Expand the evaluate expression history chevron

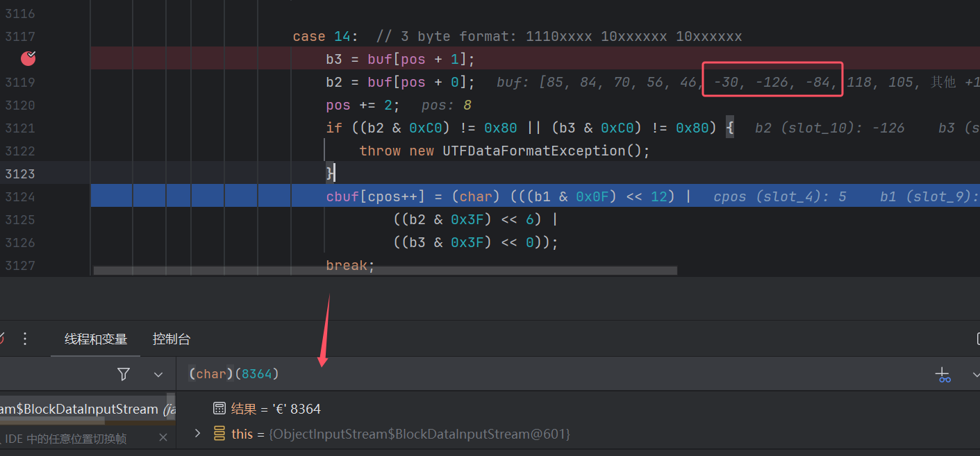pos(975,375)
